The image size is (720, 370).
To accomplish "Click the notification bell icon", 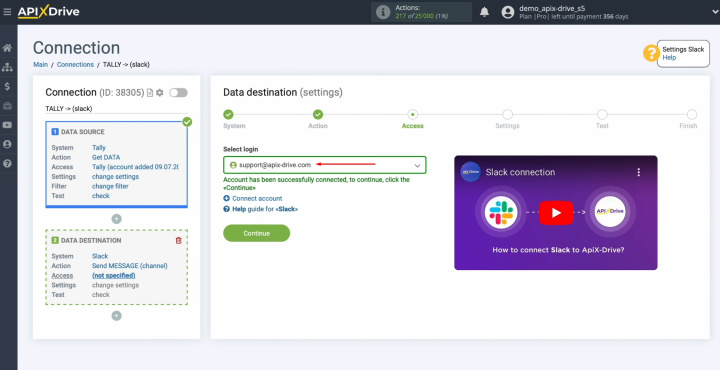I will coord(484,12).
